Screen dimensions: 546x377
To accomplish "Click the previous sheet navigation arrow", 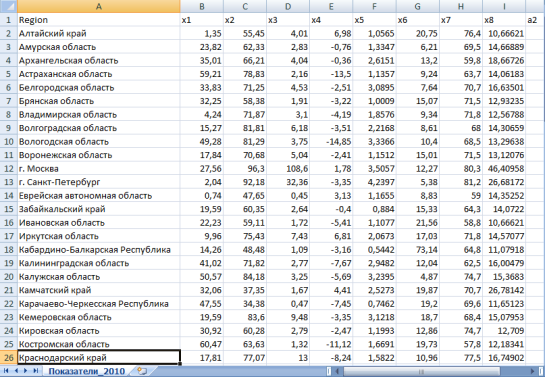I will 16,371.
